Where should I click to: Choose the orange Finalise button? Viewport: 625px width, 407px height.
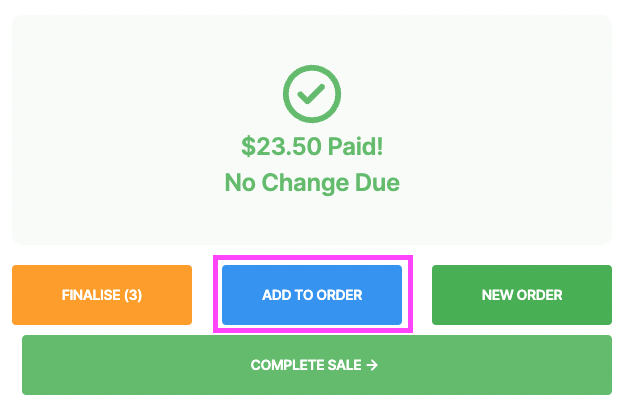[102, 295]
